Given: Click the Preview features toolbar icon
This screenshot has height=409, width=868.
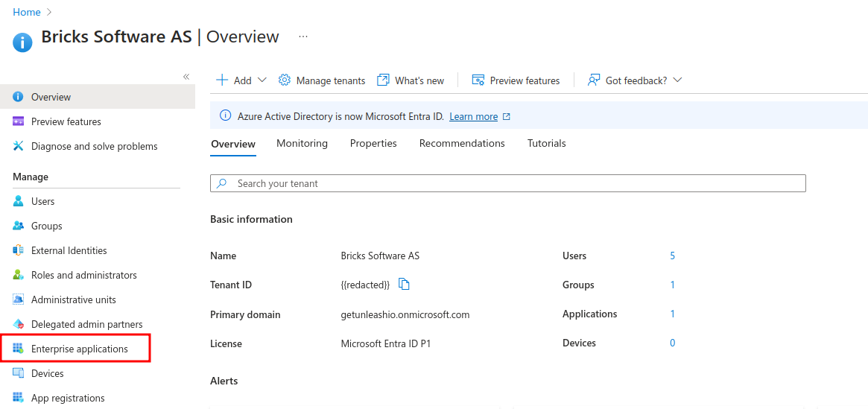Looking at the screenshot, I should (x=478, y=80).
